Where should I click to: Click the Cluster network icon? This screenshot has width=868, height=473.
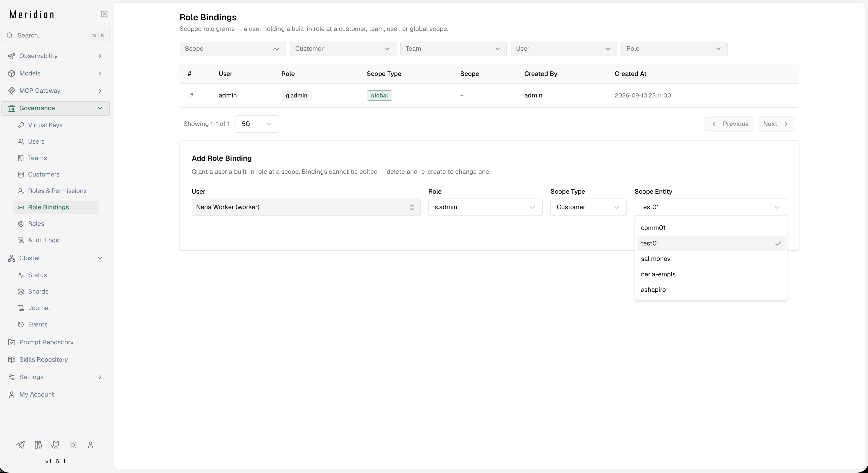12,258
